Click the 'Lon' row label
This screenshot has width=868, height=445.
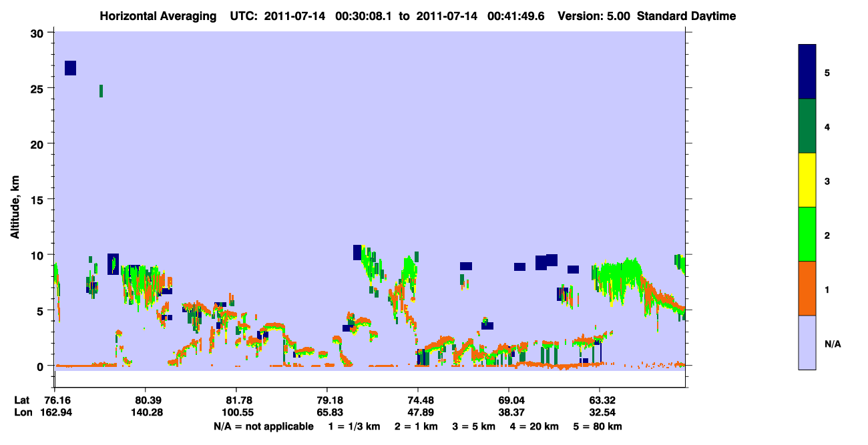tap(22, 412)
